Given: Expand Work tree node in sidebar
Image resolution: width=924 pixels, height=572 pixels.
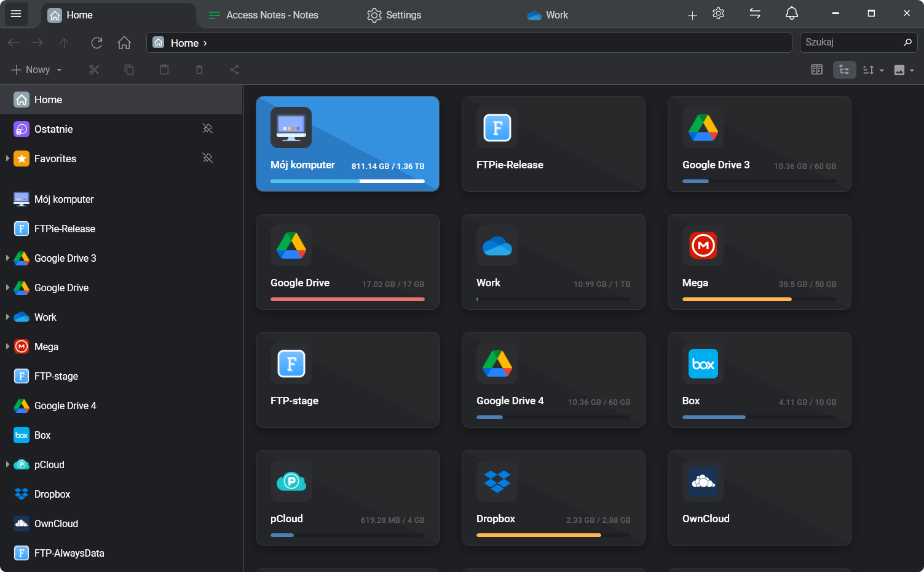Looking at the screenshot, I should 7,317.
